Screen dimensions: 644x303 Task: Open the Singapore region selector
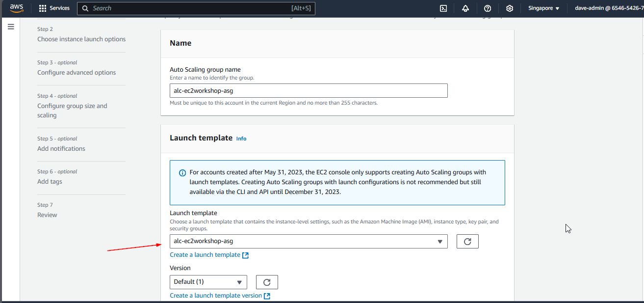tap(543, 8)
